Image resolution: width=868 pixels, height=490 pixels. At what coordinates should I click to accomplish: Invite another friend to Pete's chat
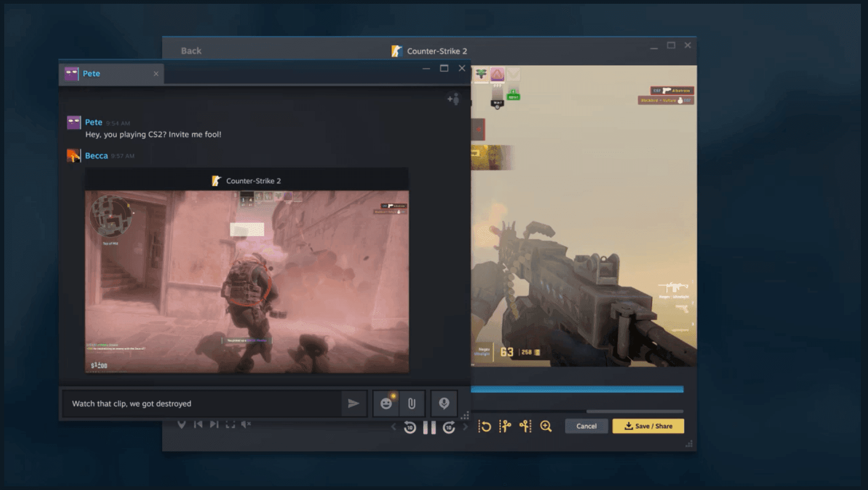coord(453,99)
